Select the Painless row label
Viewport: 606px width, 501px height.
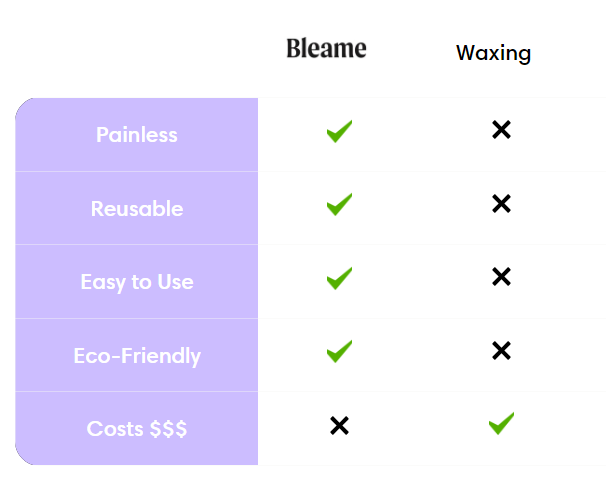(x=137, y=135)
